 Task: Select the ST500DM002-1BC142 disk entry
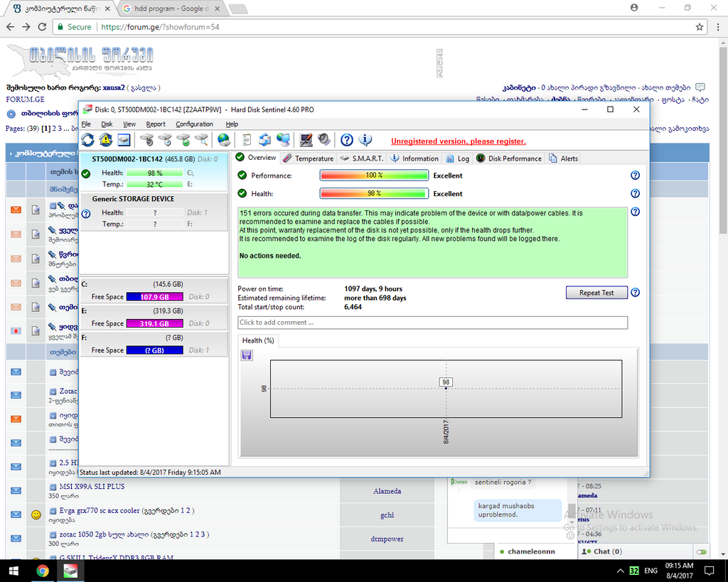154,171
